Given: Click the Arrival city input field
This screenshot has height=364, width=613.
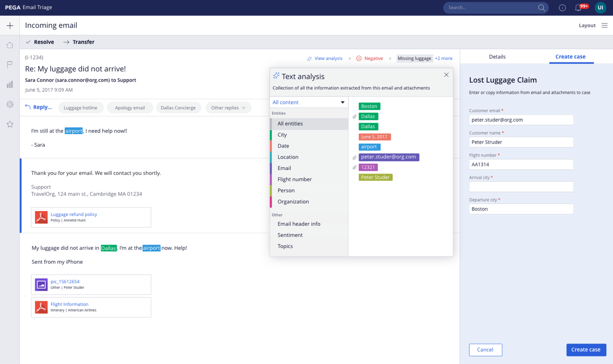Looking at the screenshot, I should pos(521,187).
